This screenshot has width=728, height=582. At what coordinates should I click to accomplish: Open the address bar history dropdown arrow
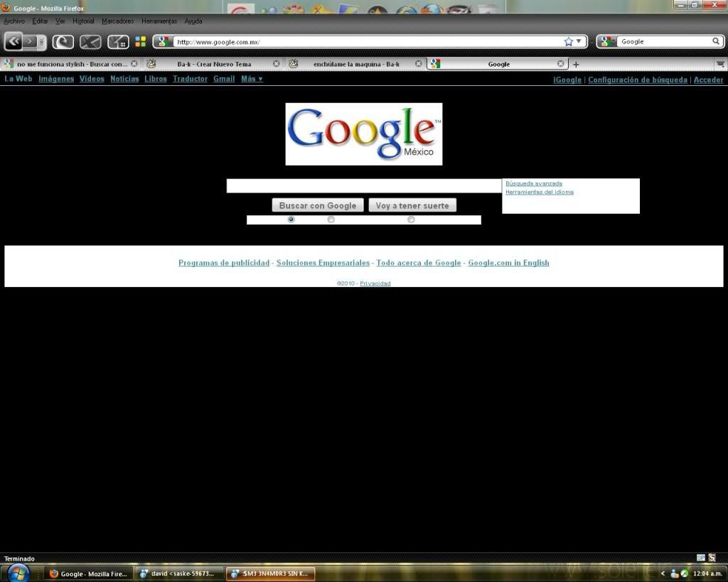click(579, 41)
